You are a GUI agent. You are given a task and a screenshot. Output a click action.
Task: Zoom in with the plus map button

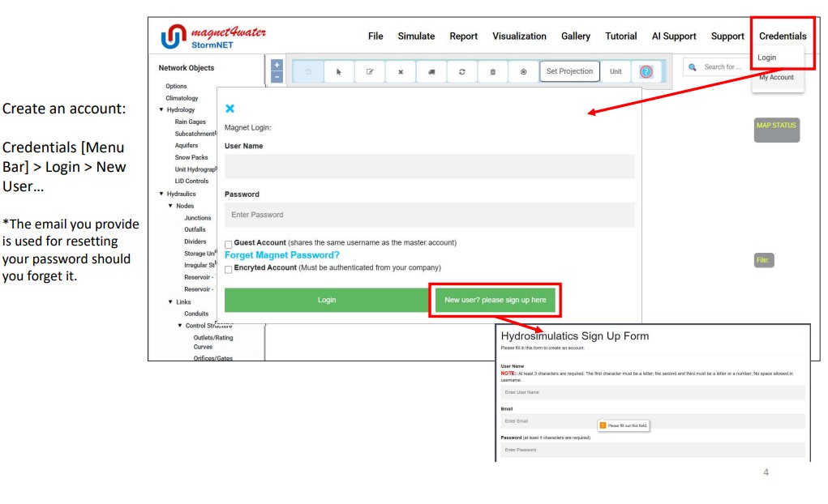277,65
